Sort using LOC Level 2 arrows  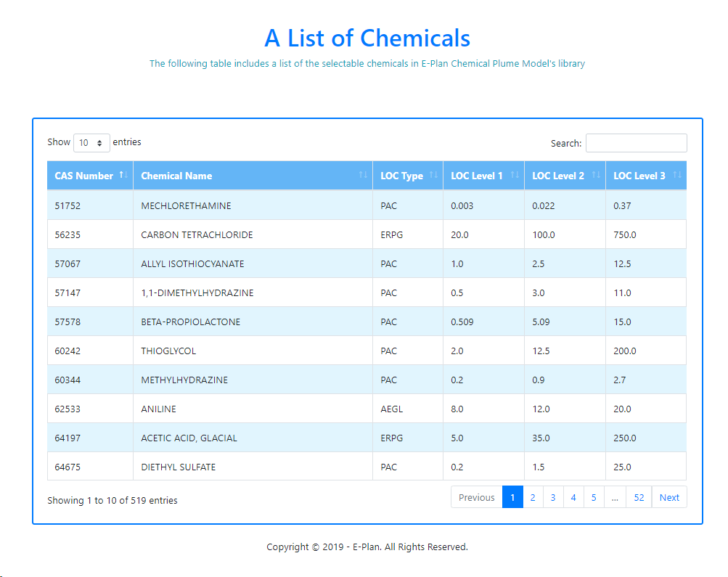596,175
